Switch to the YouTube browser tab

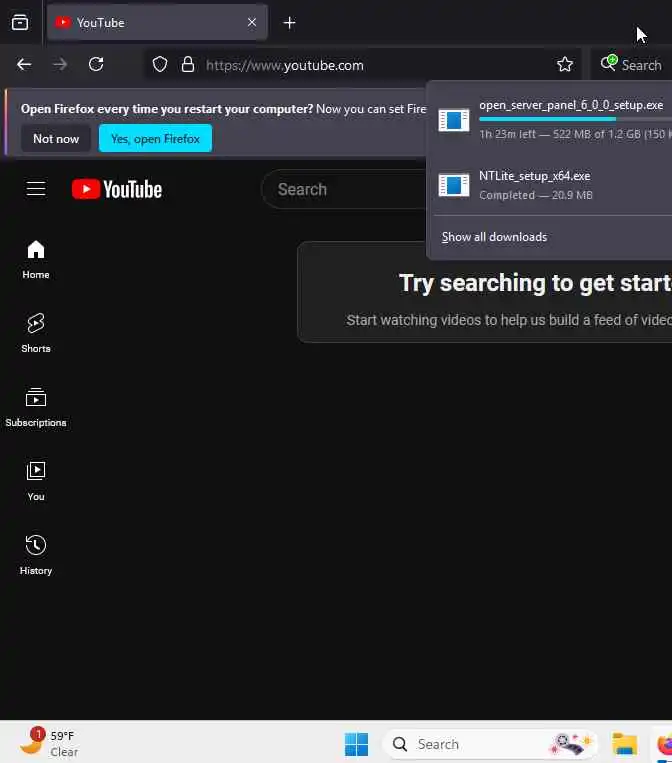pos(157,22)
